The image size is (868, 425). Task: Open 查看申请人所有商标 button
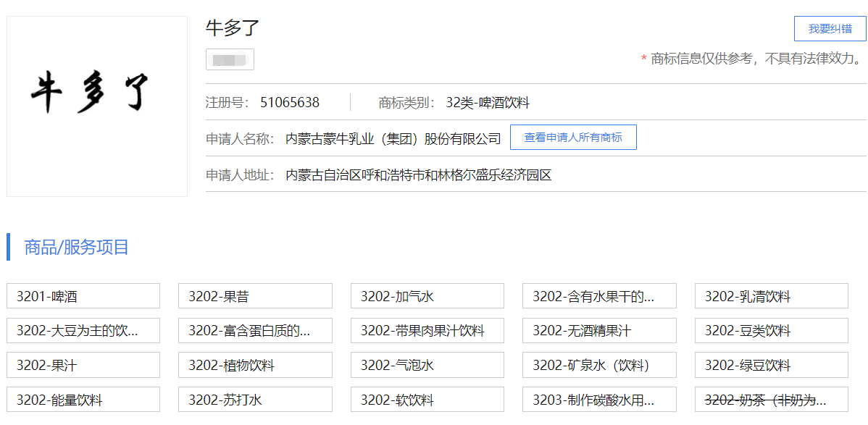[x=573, y=138]
